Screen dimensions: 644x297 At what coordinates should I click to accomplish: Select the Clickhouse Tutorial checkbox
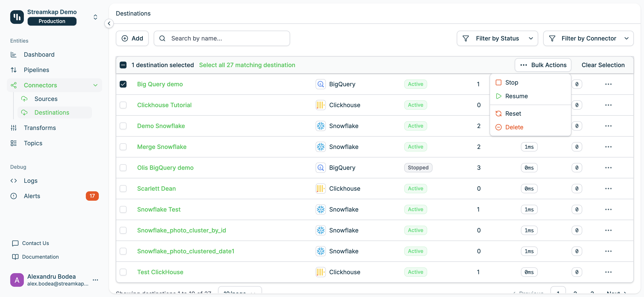tap(123, 105)
